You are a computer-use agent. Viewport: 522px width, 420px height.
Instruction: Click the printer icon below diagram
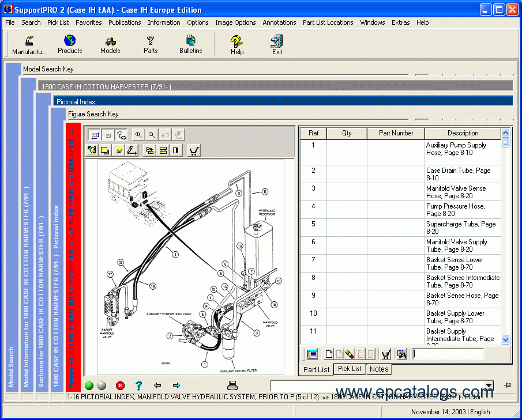232,385
